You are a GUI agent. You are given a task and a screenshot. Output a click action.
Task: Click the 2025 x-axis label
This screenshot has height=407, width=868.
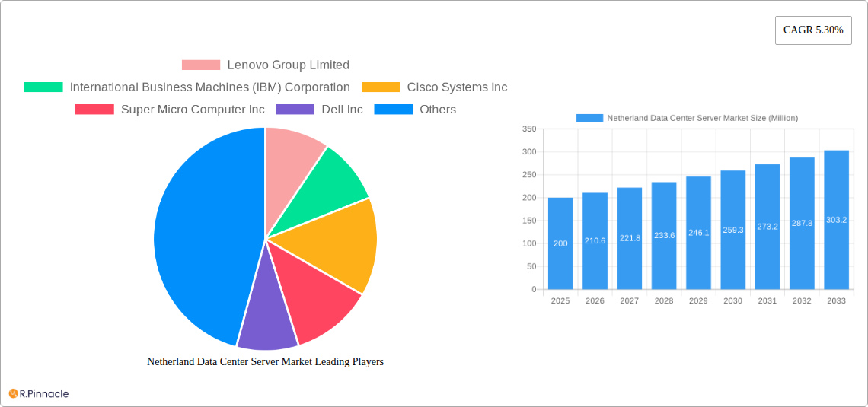point(560,300)
